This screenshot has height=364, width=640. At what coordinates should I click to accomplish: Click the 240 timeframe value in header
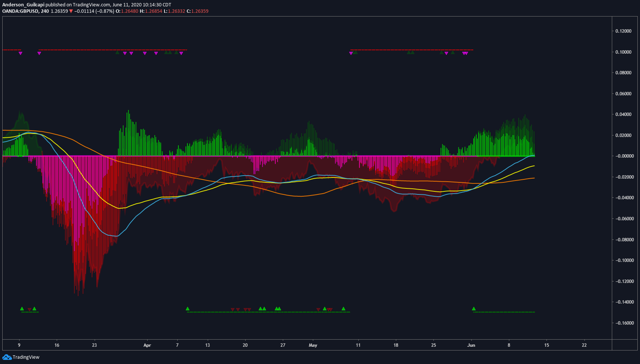click(45, 11)
